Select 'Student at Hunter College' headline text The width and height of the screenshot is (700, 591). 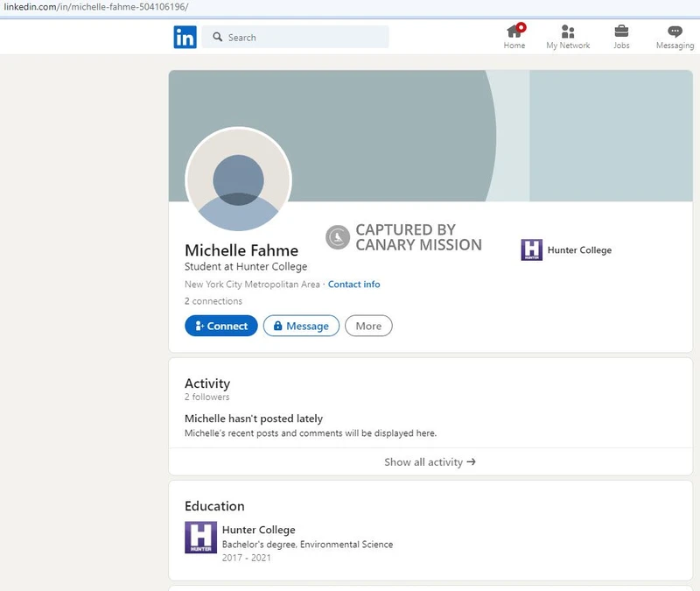[x=246, y=267]
